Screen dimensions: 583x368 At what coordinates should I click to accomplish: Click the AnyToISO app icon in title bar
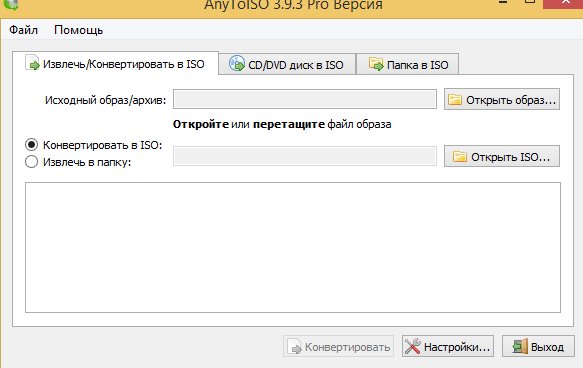(11, 4)
